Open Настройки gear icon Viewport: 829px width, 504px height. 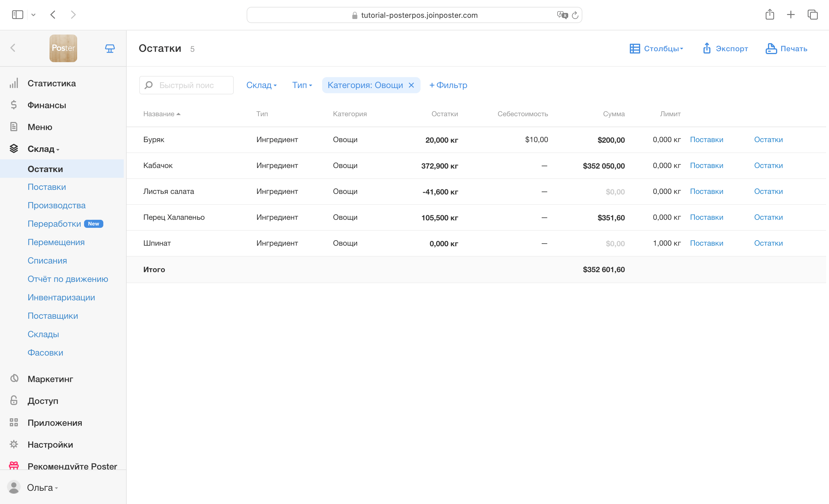pyautogui.click(x=14, y=444)
